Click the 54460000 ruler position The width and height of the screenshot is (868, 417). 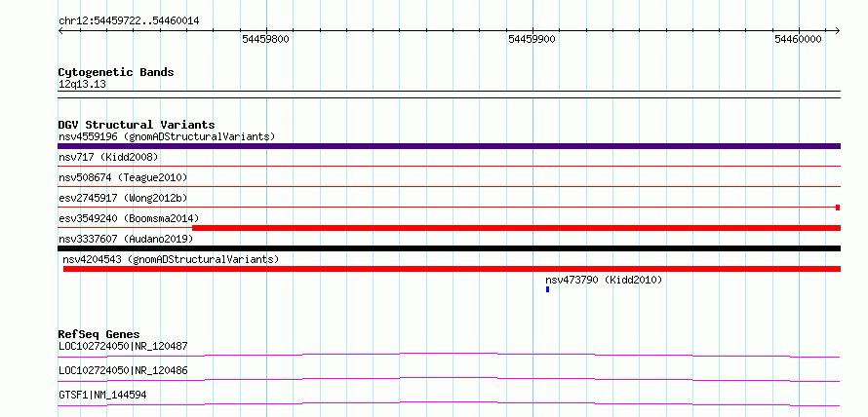(x=798, y=39)
